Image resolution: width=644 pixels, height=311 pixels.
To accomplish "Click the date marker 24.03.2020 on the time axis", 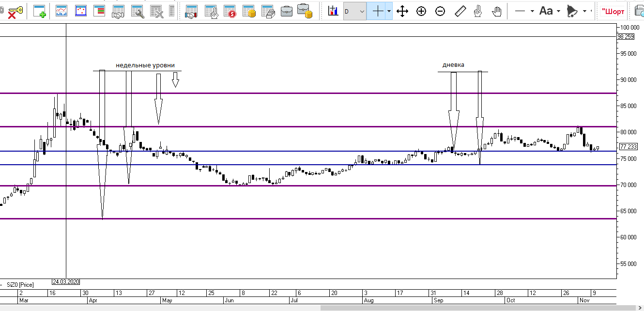I will pos(66,282).
